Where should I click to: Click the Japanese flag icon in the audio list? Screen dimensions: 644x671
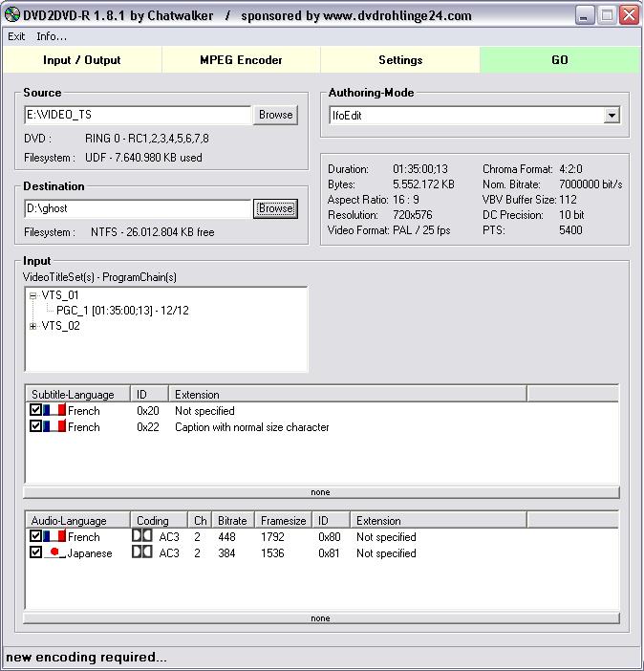[x=54, y=552]
